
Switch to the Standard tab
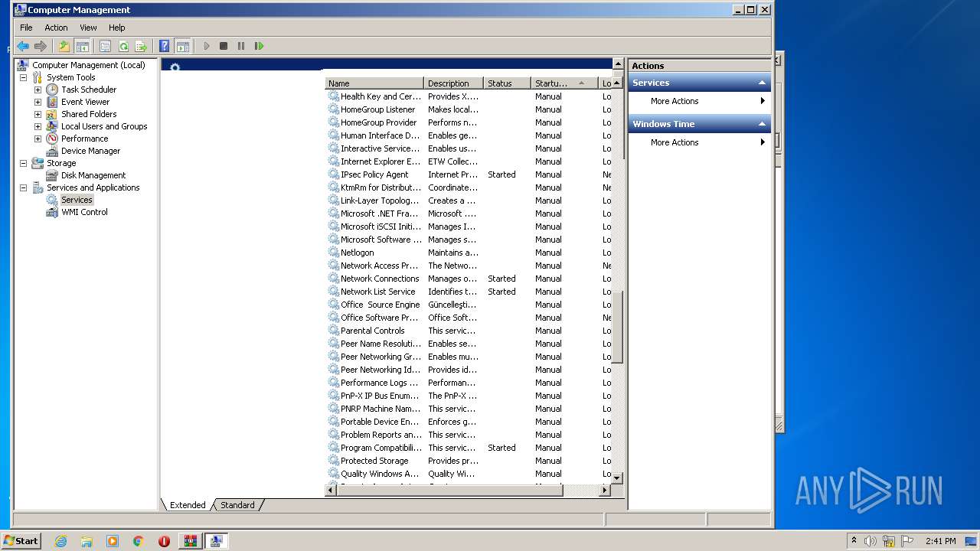click(237, 505)
